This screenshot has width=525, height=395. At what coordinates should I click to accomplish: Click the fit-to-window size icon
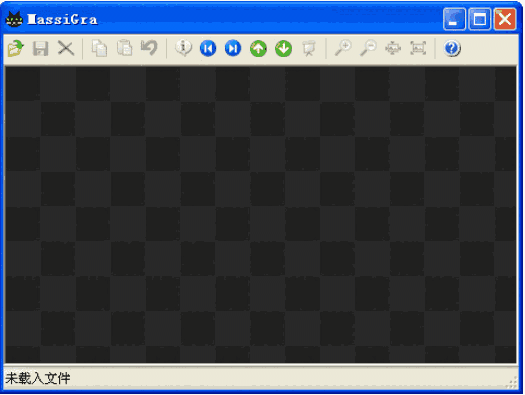393,48
